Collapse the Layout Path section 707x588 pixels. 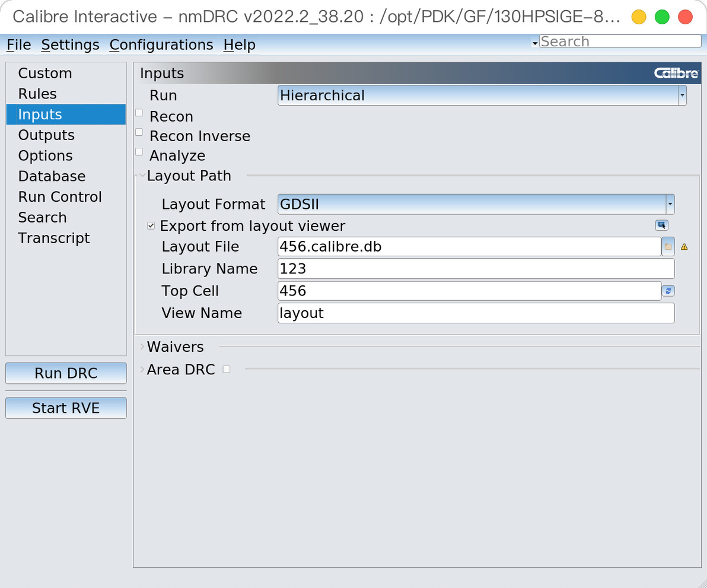point(142,175)
